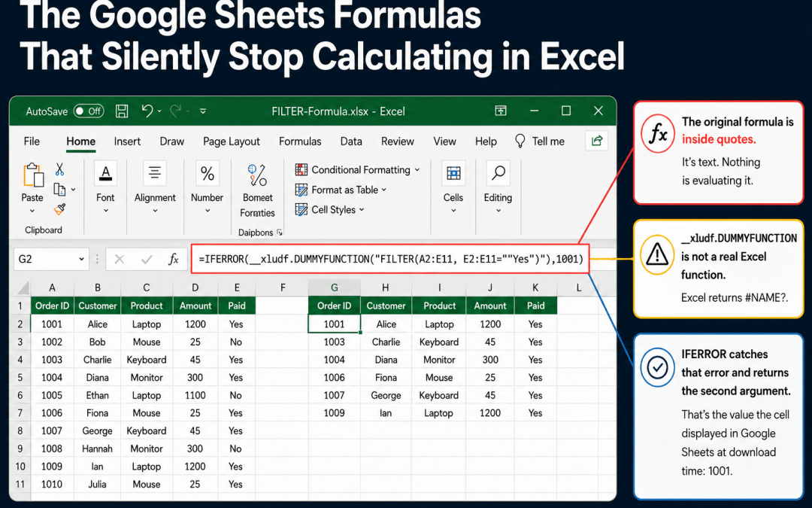
Task: Switch to the Formulas ribbon tab
Action: [x=300, y=141]
